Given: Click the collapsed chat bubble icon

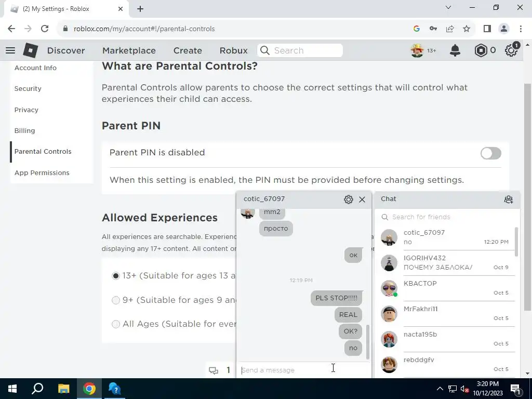Looking at the screenshot, I should 214,370.
